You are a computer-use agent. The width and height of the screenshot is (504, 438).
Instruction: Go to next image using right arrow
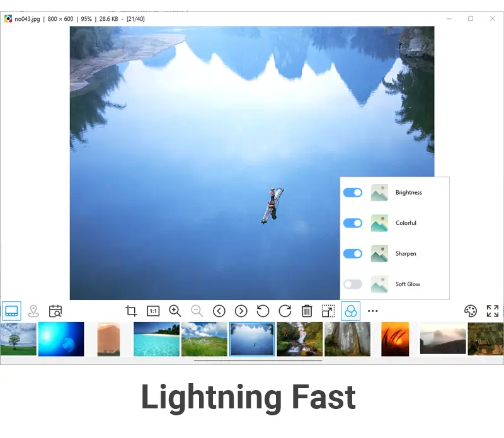pos(241,311)
